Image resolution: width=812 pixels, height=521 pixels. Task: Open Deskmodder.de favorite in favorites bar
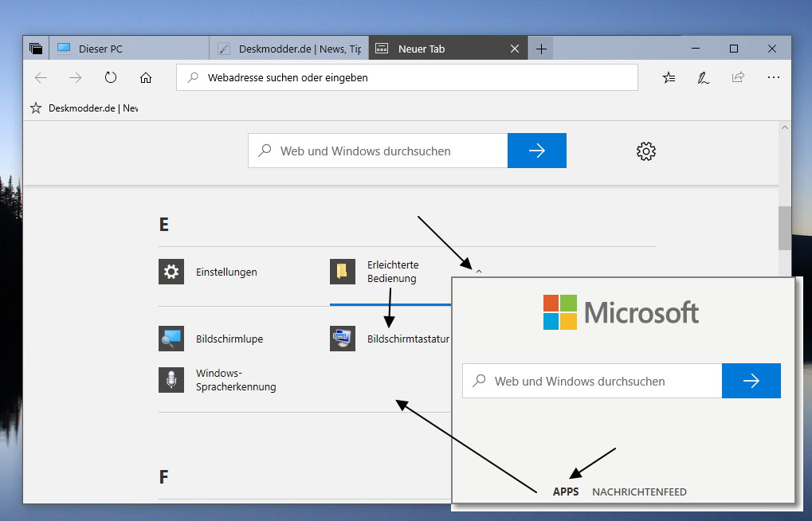pyautogui.click(x=93, y=108)
